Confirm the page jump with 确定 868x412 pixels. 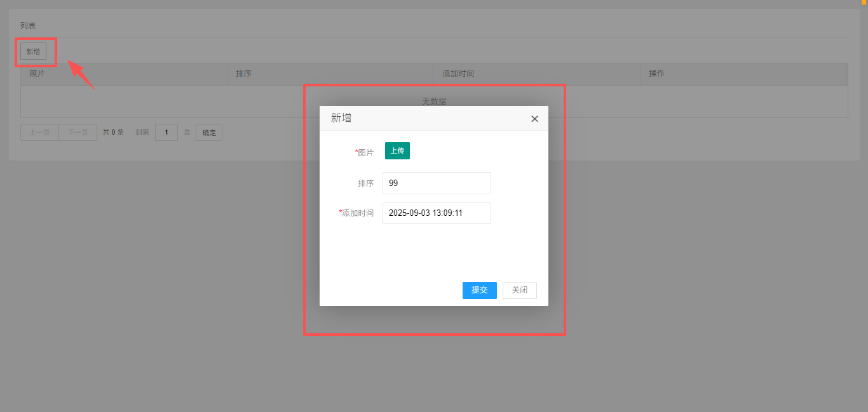point(209,133)
